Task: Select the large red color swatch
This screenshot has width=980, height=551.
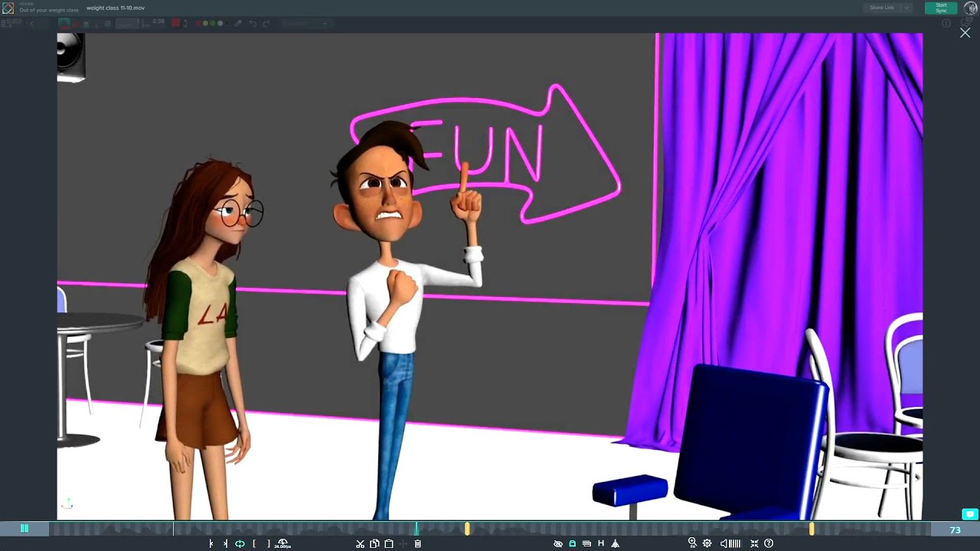Action: (x=176, y=23)
